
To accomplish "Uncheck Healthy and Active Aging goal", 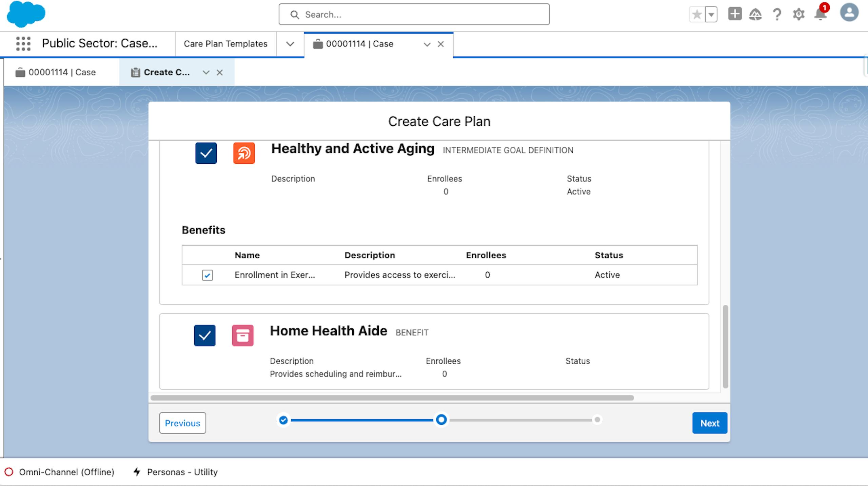I will [206, 153].
